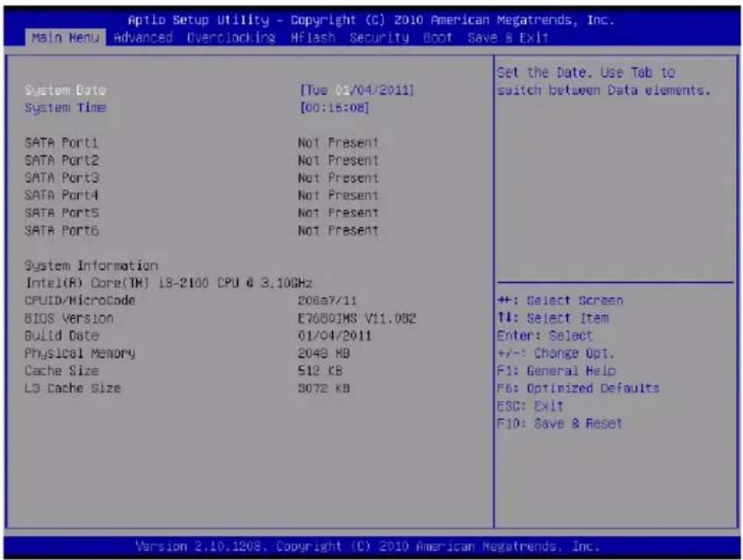The image size is (743, 560).
Task: Click the Change Opt. key hint
Action: pos(556,353)
